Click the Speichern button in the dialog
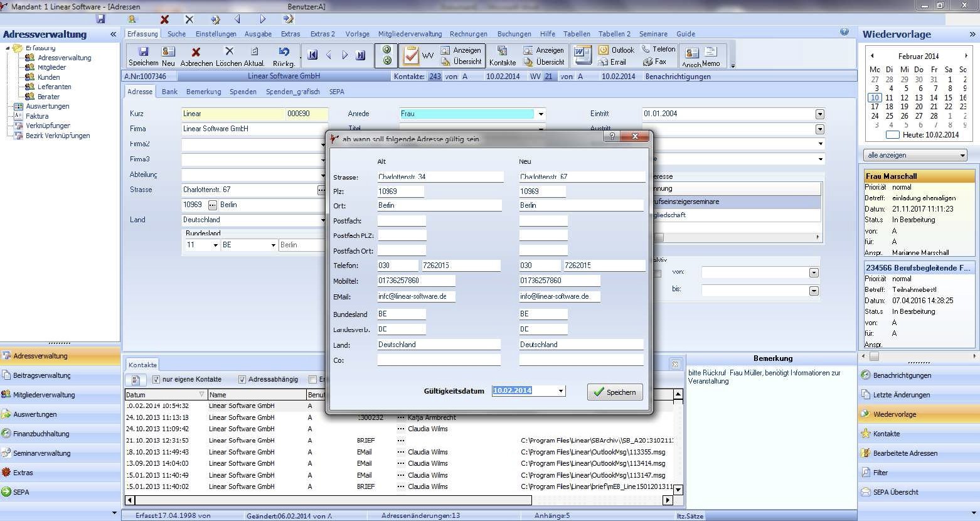 click(x=615, y=392)
